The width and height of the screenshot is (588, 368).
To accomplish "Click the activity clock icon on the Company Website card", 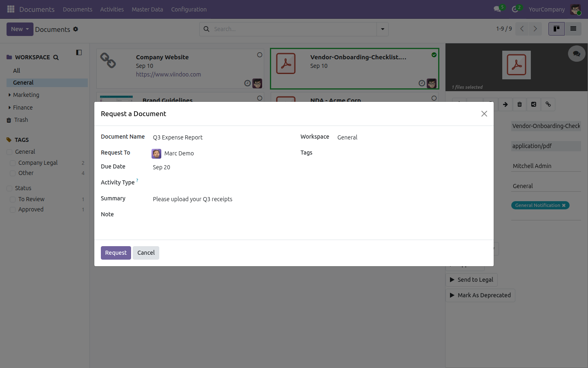I will click(247, 83).
